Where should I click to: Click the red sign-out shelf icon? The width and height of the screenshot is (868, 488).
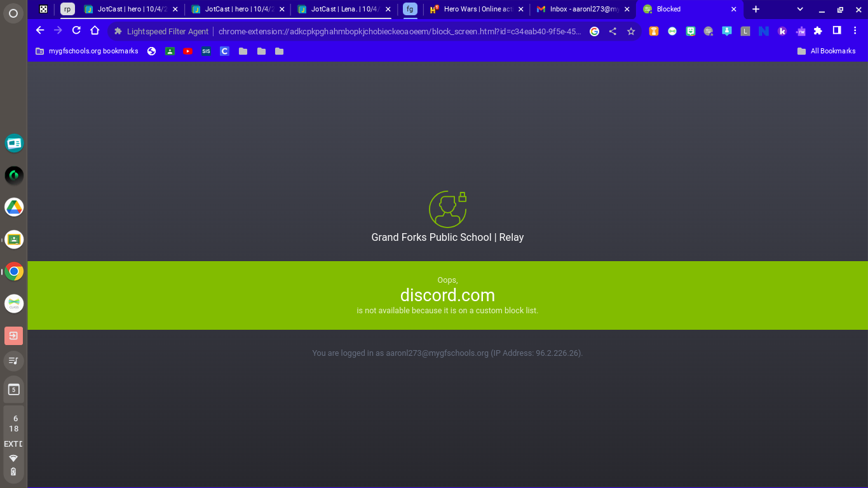(x=14, y=335)
